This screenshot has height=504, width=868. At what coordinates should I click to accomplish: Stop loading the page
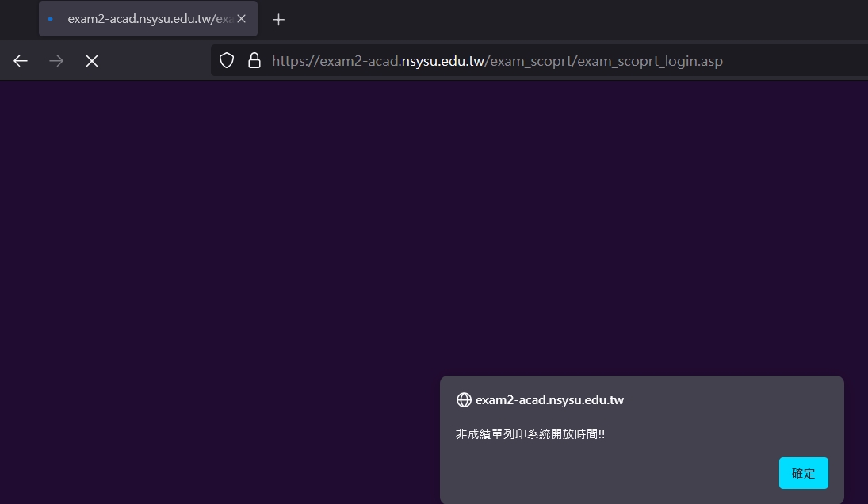tap(92, 61)
